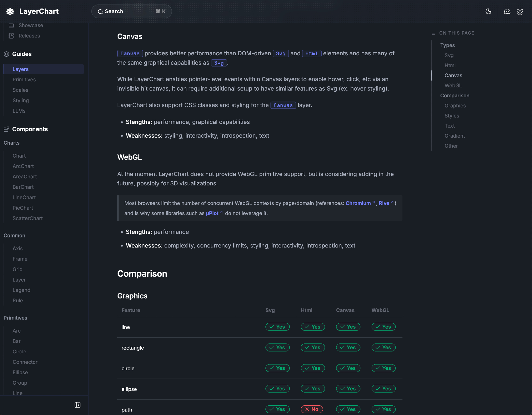Open the ScatterChart component page
The width and height of the screenshot is (532, 415).
27,218
